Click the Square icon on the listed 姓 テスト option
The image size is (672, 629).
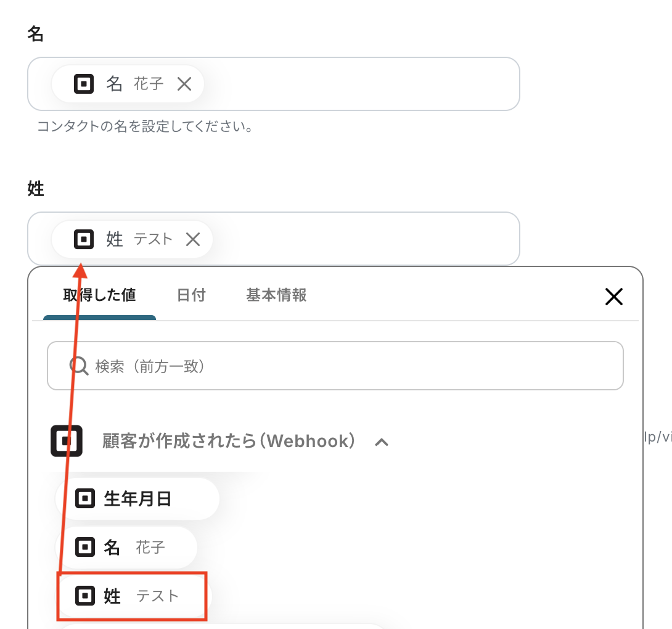point(85,596)
